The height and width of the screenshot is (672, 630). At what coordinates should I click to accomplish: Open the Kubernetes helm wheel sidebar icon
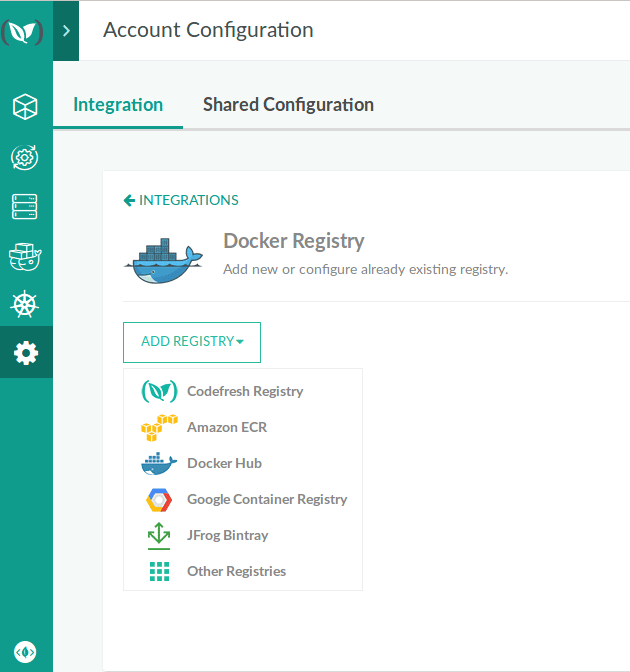point(25,305)
